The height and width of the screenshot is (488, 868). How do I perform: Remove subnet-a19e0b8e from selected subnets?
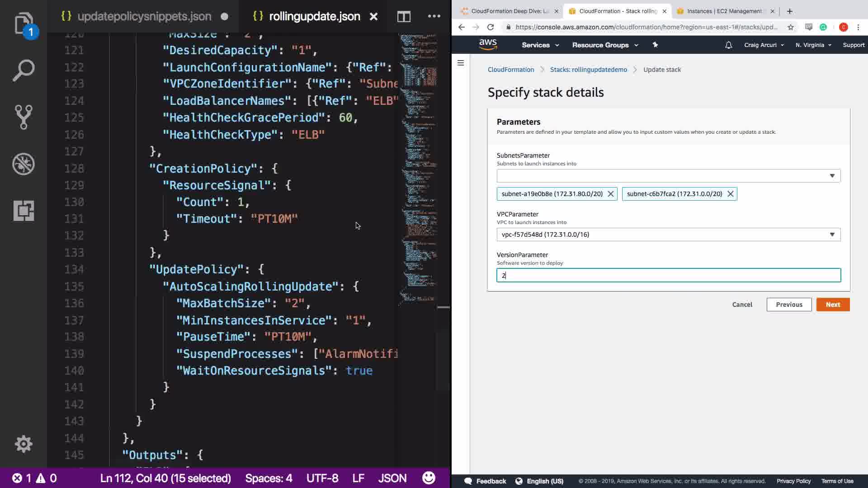(610, 194)
